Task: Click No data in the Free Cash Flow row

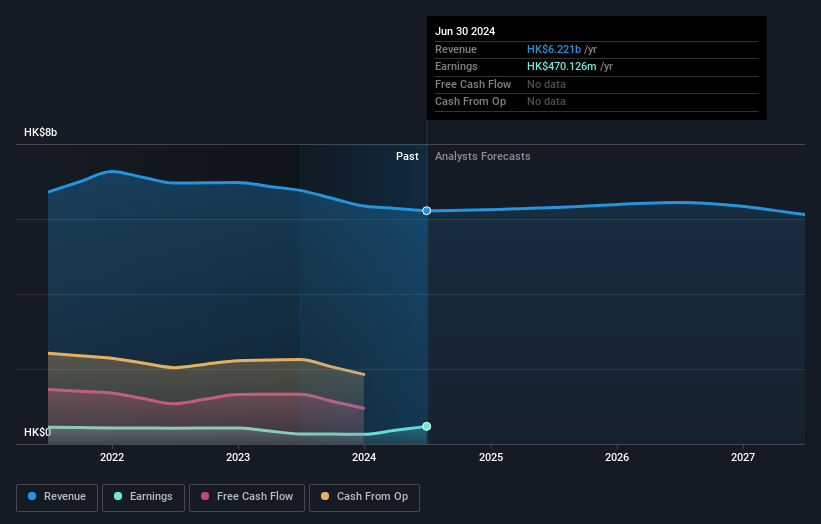Action: click(x=546, y=84)
